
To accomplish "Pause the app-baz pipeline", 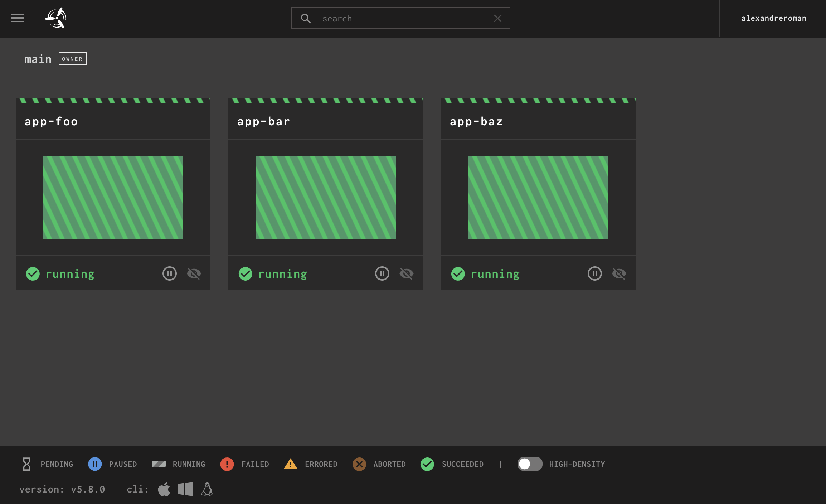I will point(595,274).
